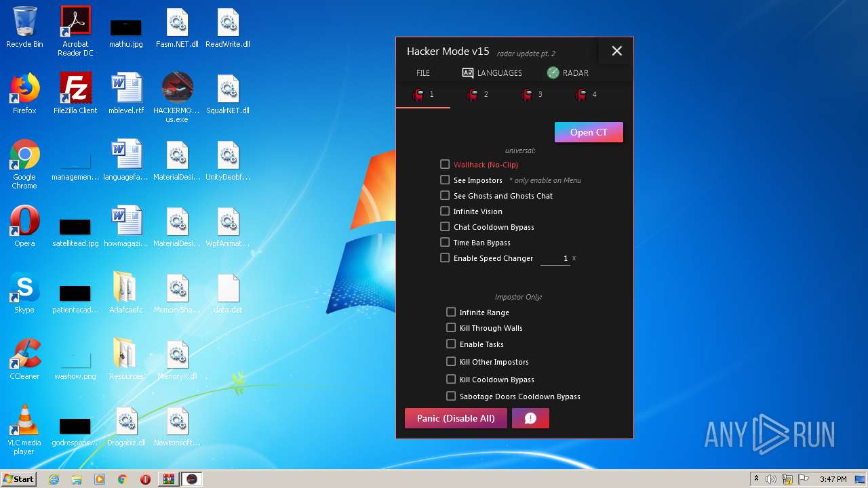This screenshot has height=488, width=868.
Task: Enable Kill Other Impostors
Action: (x=451, y=361)
